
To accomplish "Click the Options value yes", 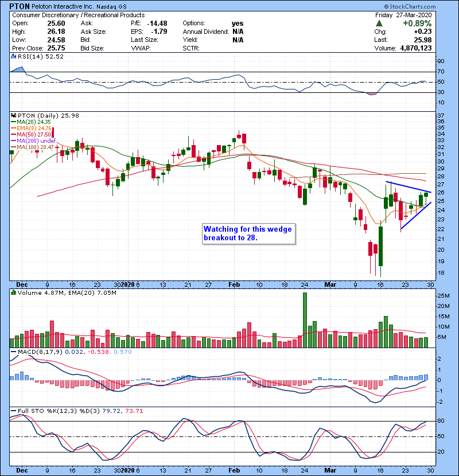I will 238,24.
